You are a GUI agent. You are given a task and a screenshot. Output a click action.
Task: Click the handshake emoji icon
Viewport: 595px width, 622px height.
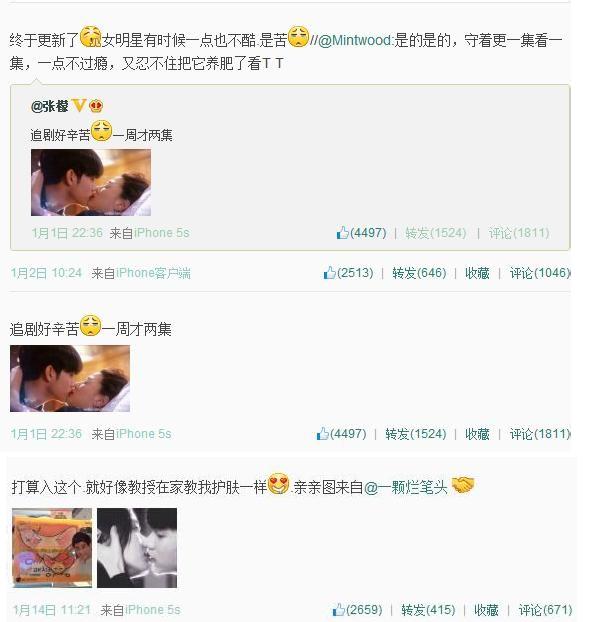pyautogui.click(x=463, y=484)
